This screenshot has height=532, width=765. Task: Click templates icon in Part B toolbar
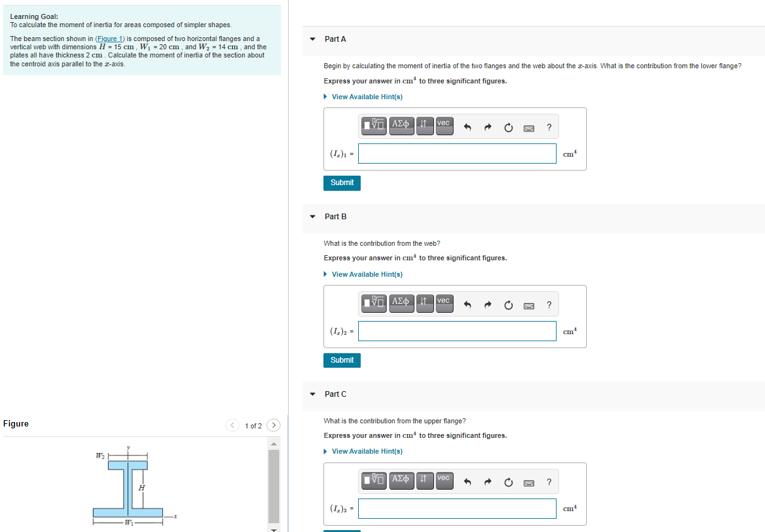pos(375,303)
